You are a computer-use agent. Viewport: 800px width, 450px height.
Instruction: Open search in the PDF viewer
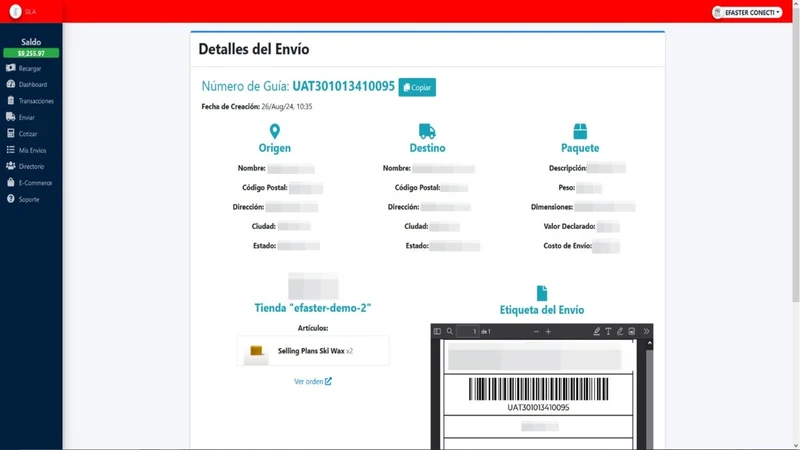click(449, 332)
